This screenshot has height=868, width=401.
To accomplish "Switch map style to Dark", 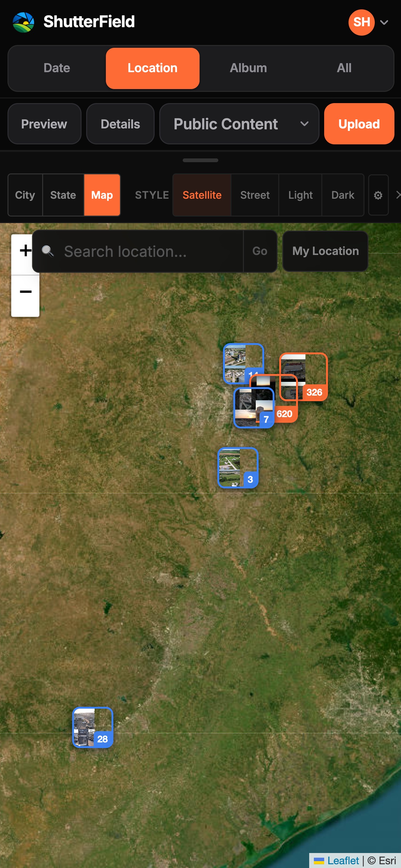I will click(x=343, y=195).
